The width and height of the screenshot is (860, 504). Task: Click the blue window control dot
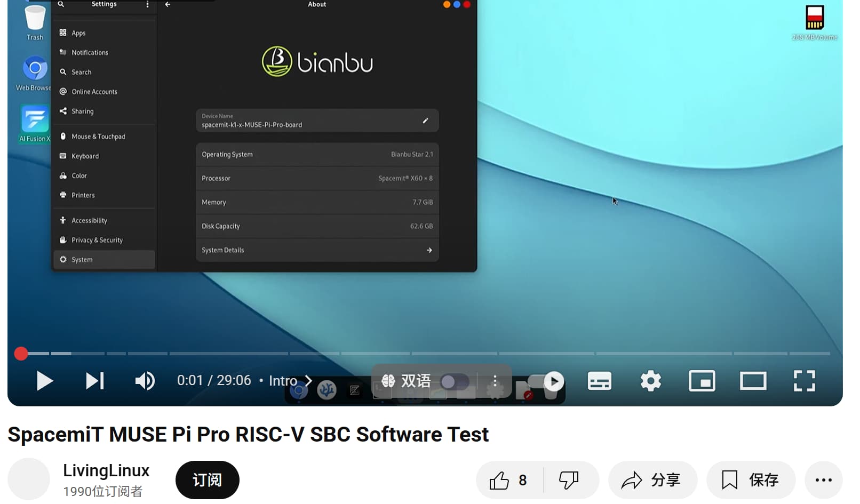point(457,4)
